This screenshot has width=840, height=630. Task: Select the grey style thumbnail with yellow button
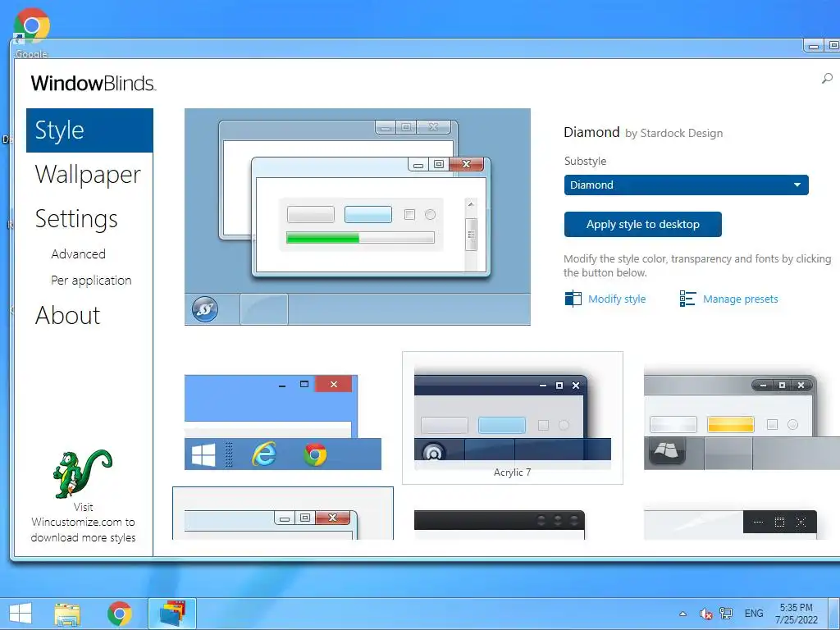(742, 418)
